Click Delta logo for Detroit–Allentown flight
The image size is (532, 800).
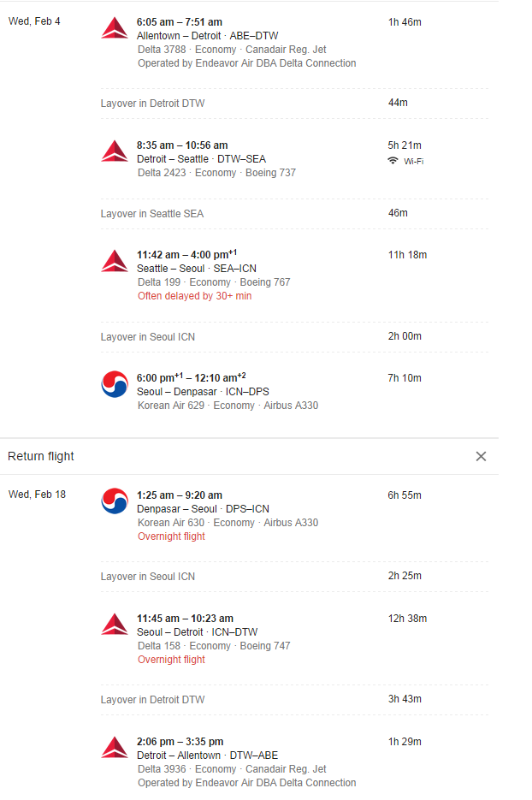(x=115, y=748)
